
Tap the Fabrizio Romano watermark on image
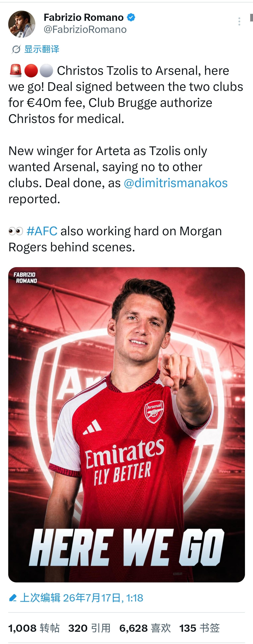click(x=25, y=278)
